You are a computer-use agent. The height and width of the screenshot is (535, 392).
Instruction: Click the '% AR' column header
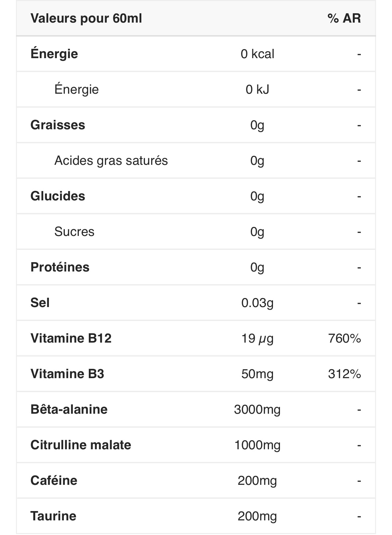click(x=344, y=18)
